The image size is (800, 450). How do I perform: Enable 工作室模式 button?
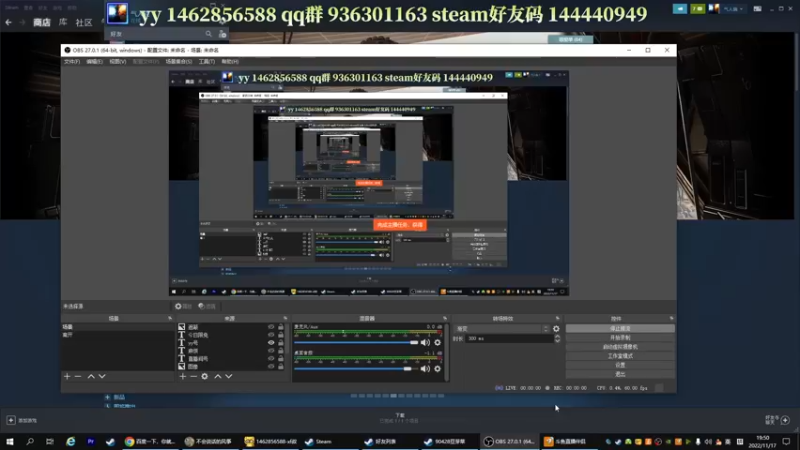click(x=620, y=356)
